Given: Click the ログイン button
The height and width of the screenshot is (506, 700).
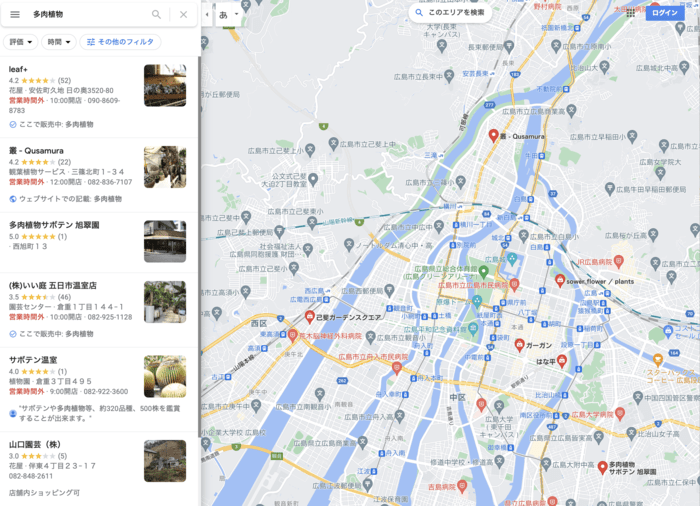Looking at the screenshot, I should click(x=665, y=13).
